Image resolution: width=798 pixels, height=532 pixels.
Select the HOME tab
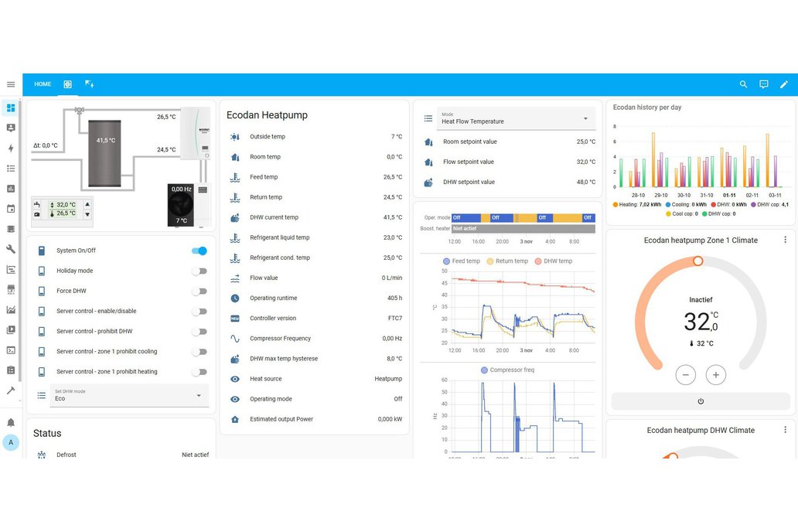(43, 84)
